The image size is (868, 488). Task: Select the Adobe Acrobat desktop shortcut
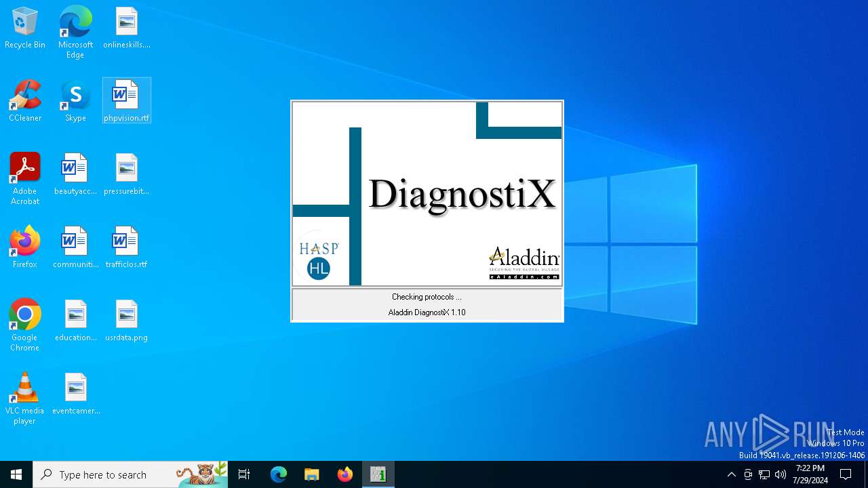(x=25, y=179)
